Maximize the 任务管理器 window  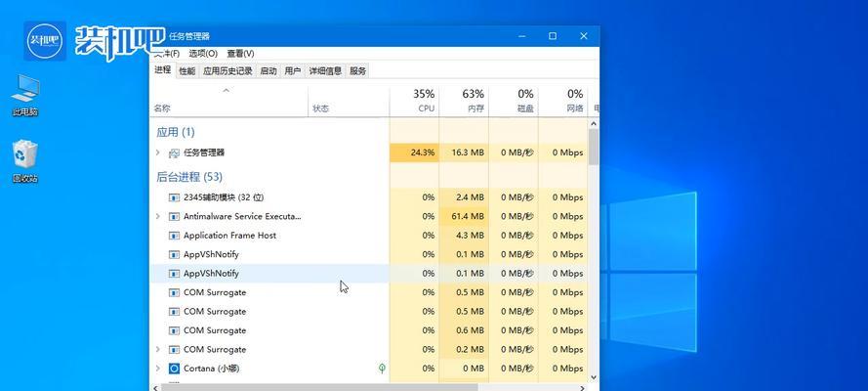click(x=553, y=36)
